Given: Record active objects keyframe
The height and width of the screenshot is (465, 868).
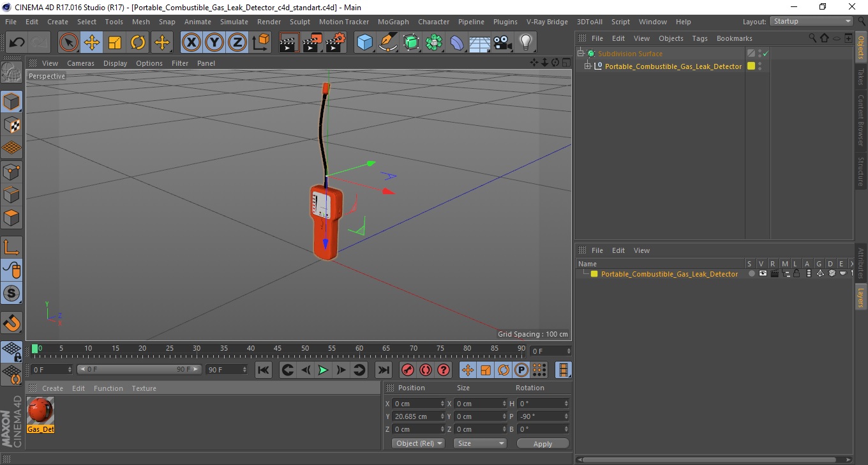Looking at the screenshot, I should [x=408, y=370].
